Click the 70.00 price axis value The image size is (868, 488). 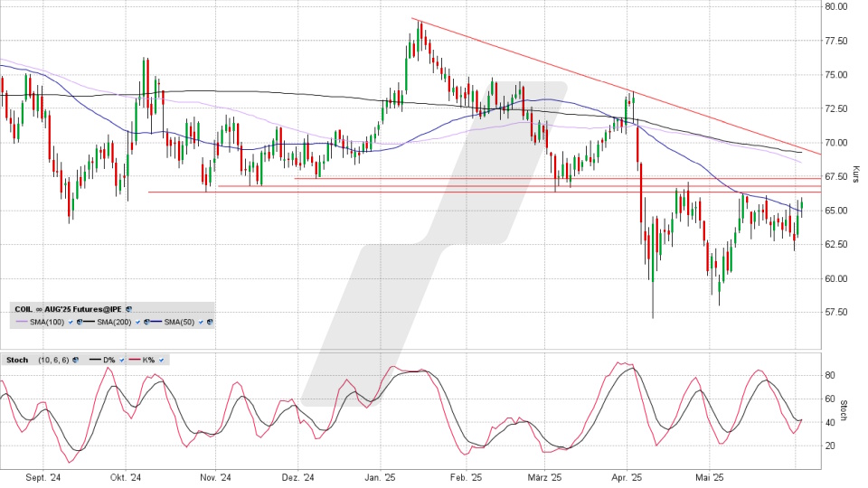tap(835, 143)
